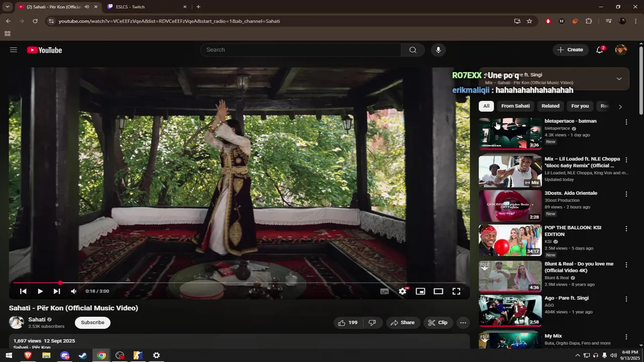Select the For you filter chip
This screenshot has height=362, width=644.
(x=580, y=106)
